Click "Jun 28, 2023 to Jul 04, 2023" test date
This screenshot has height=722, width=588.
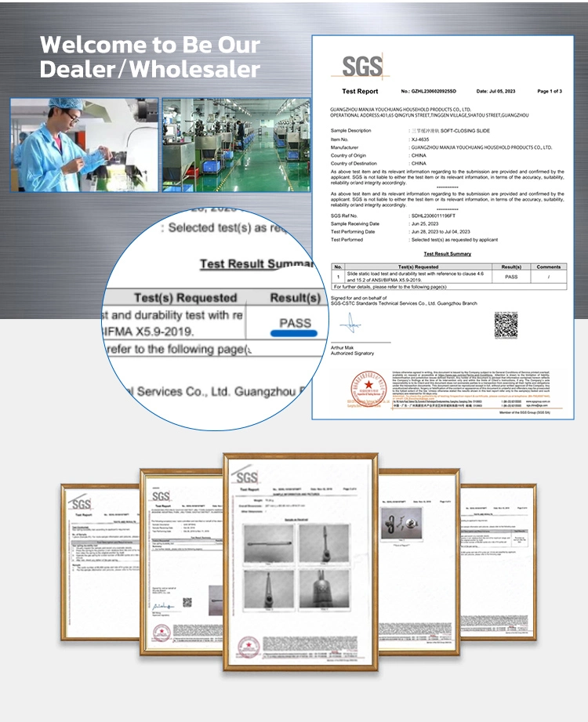click(440, 231)
